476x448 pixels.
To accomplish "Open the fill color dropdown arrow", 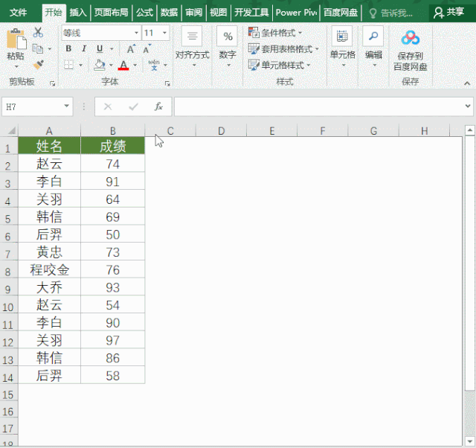I will (111, 65).
